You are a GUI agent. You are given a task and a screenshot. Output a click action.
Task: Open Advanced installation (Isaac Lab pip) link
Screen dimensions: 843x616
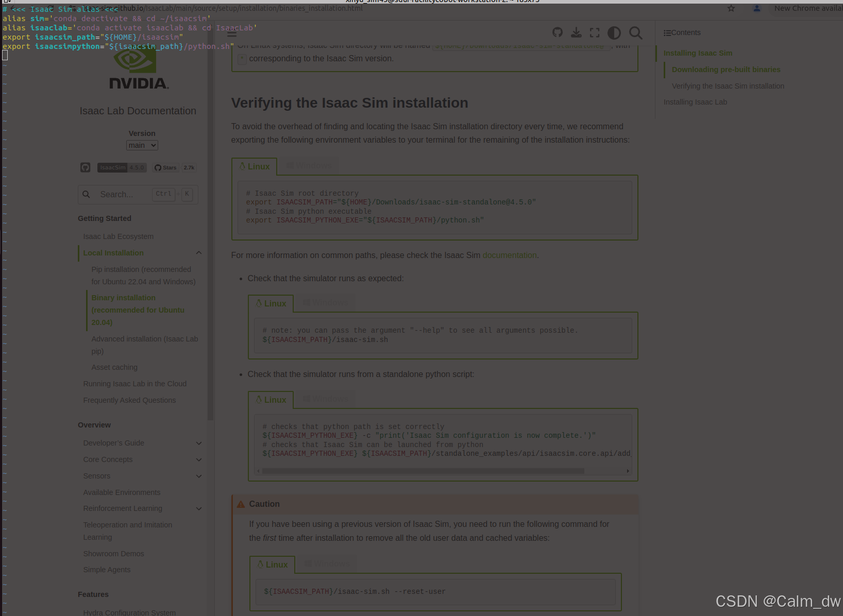tap(145, 345)
